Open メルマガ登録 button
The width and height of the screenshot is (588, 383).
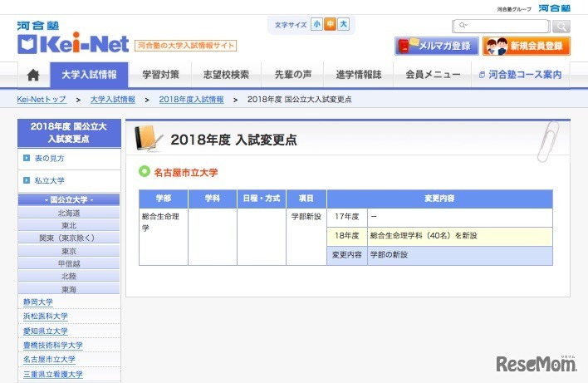437,46
